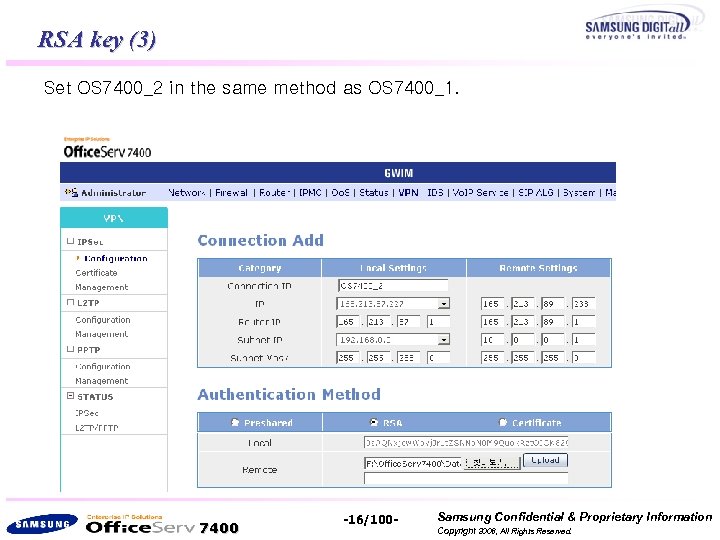Image resolution: width=720 pixels, height=540 pixels.
Task: Open IPSec status in the sidebar
Action: [87, 413]
